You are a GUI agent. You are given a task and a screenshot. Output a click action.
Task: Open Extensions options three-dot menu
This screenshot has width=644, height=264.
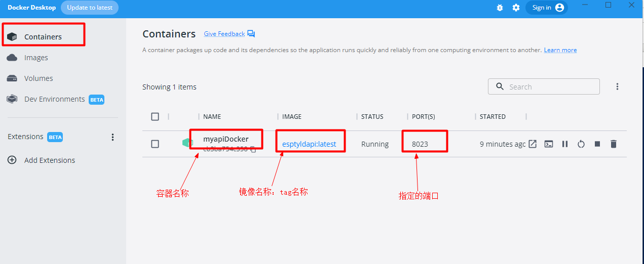pyautogui.click(x=112, y=137)
